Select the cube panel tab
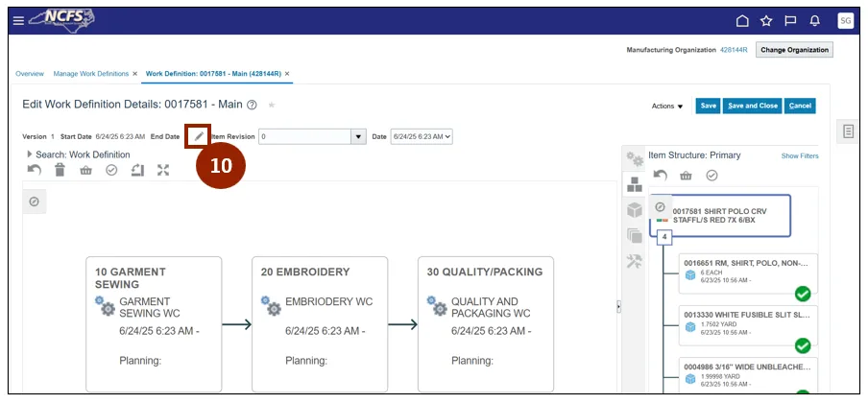 coord(635,210)
